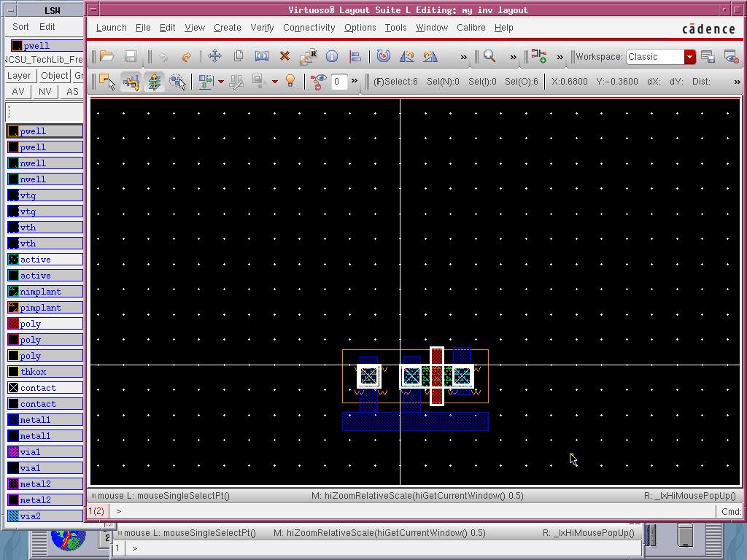Click the Object button in LSW

coord(54,76)
